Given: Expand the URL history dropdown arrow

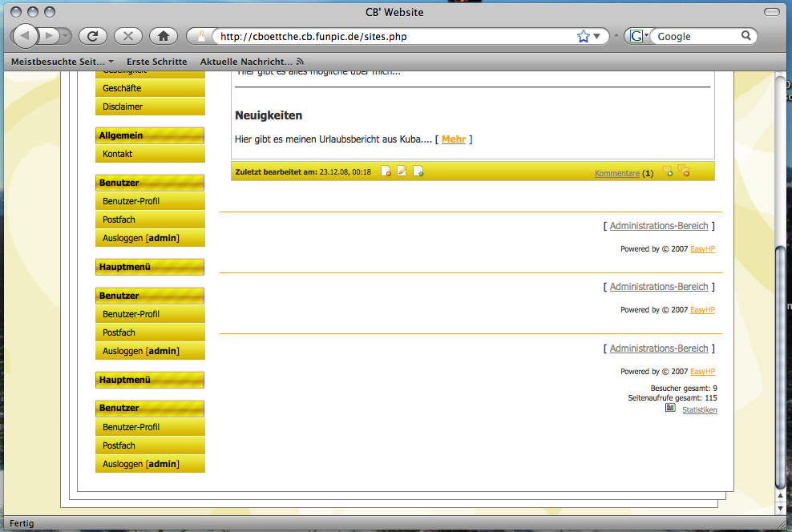Looking at the screenshot, I should click(597, 36).
